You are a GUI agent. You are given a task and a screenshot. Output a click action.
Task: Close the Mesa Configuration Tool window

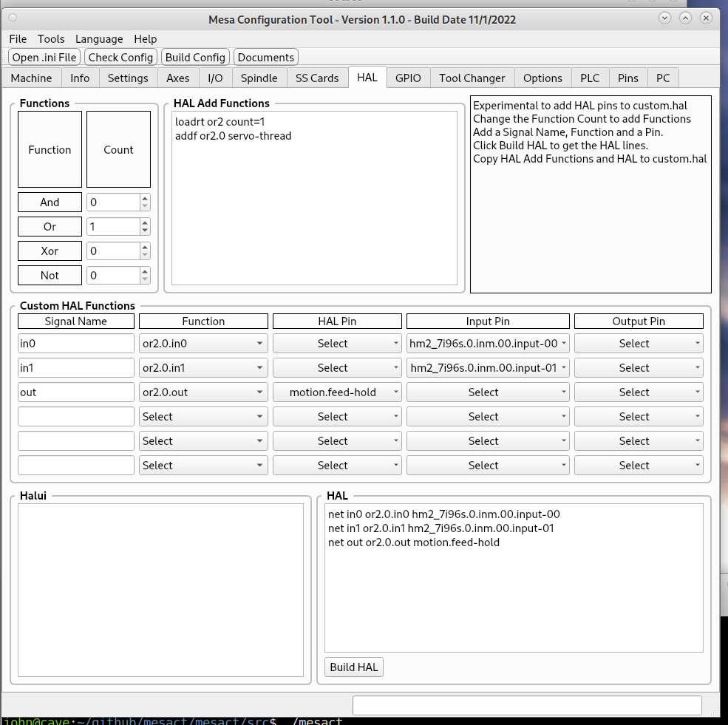pos(706,18)
